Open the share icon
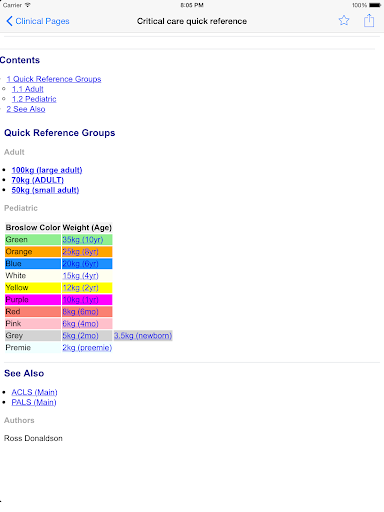This screenshot has width=384, height=512. pos(369,20)
